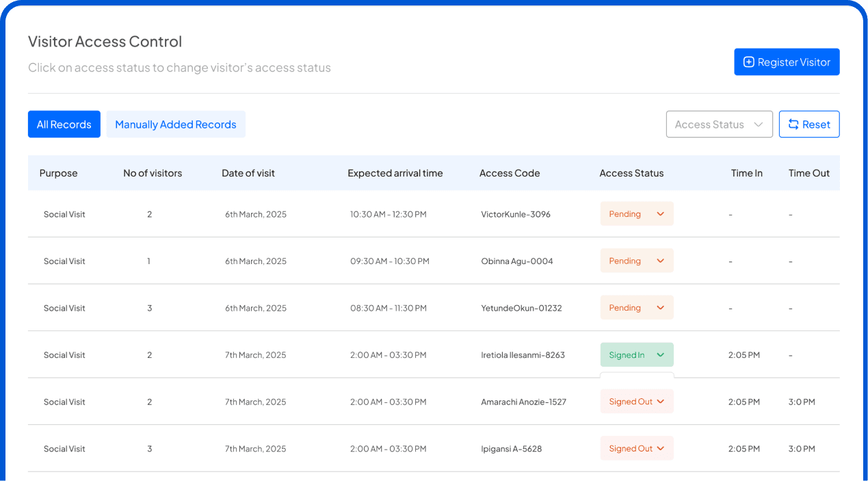The image size is (868, 481).
Task: Click the Date of visit column header
Action: (248, 173)
